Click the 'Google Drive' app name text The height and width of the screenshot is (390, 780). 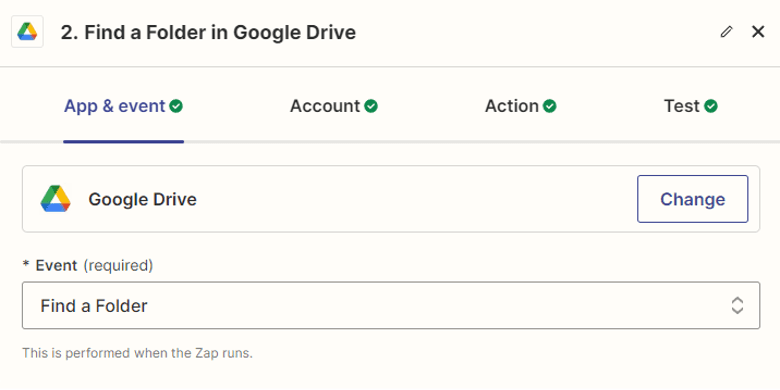[143, 199]
